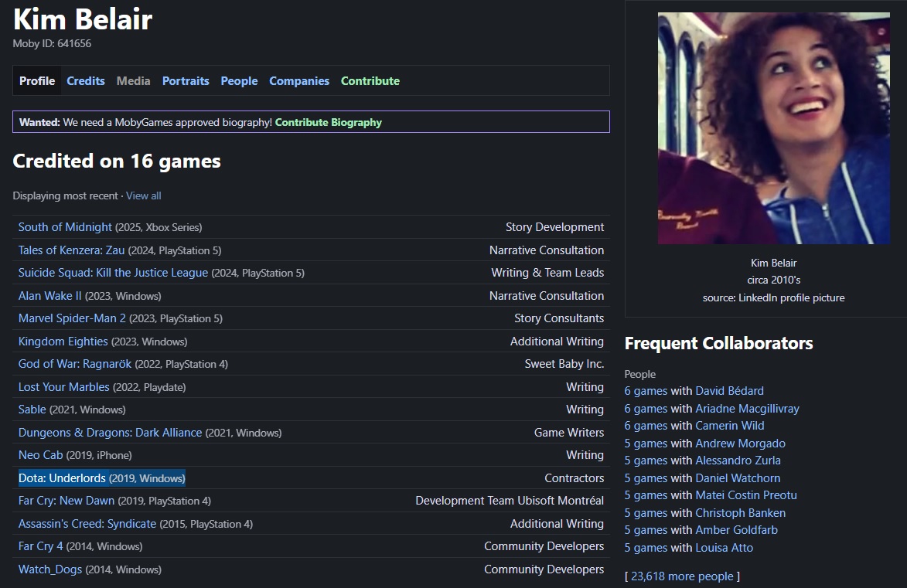Open Far Cry: New Dawn link
907x588 pixels.
[66, 501]
